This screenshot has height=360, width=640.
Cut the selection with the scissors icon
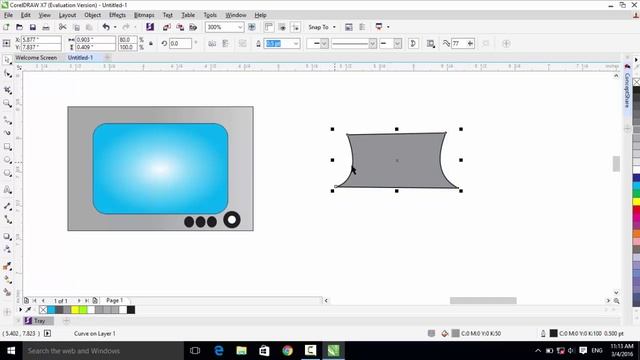point(62,27)
